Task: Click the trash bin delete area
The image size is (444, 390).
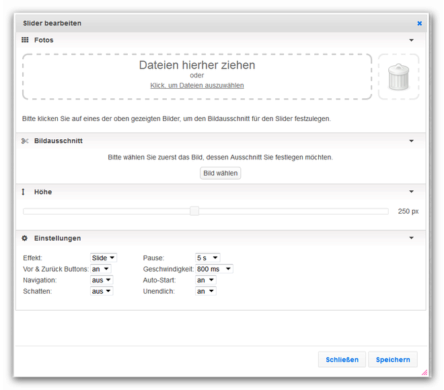Action: coord(398,77)
